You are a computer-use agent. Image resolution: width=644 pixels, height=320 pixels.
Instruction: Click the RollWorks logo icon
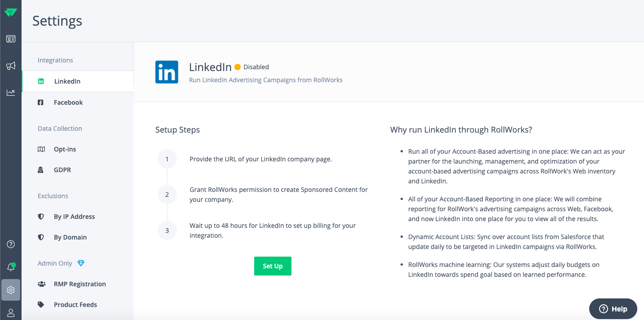(11, 13)
